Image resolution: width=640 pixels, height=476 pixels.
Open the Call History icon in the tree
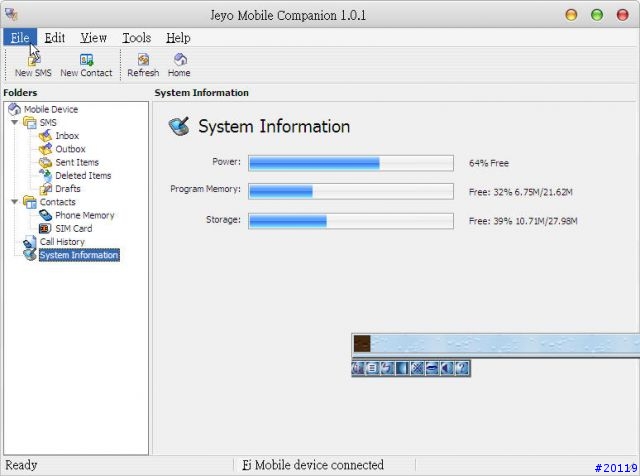tap(29, 242)
